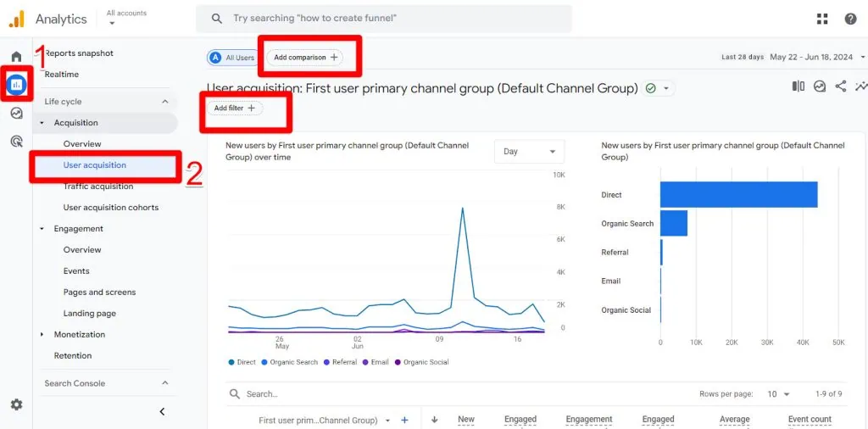868x429 pixels.
Task: Click the Home icon in left rail
Action: pyautogui.click(x=16, y=57)
